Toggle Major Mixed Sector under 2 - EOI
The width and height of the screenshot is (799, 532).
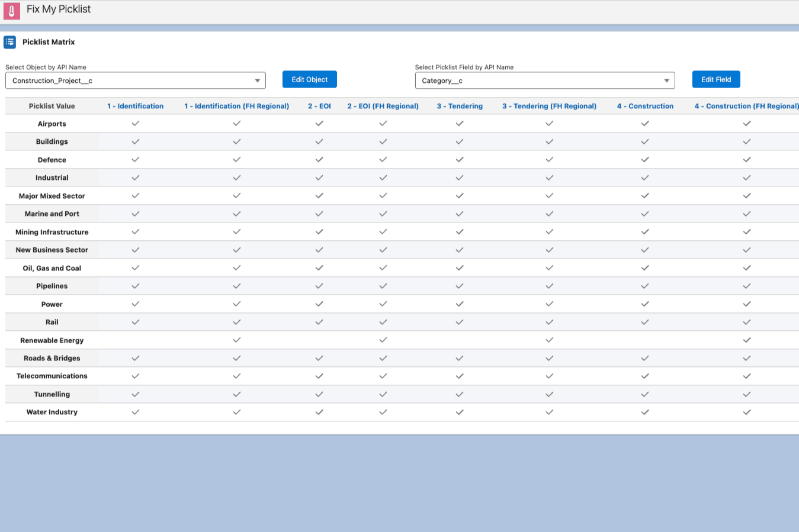[319, 195]
